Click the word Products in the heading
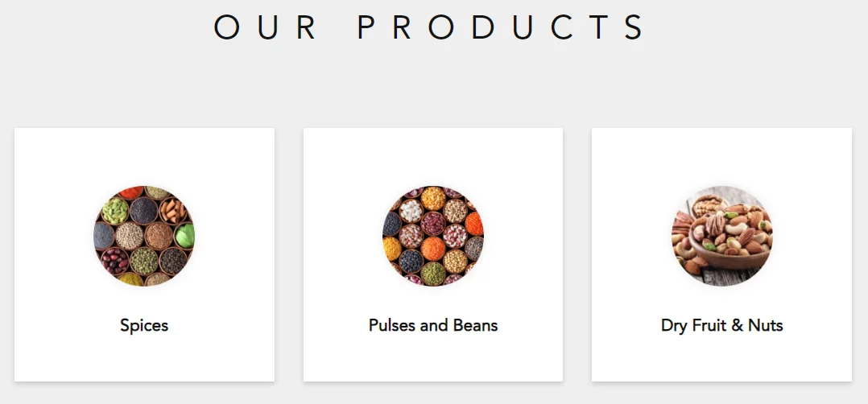The image size is (868, 404). pyautogui.click(x=502, y=27)
